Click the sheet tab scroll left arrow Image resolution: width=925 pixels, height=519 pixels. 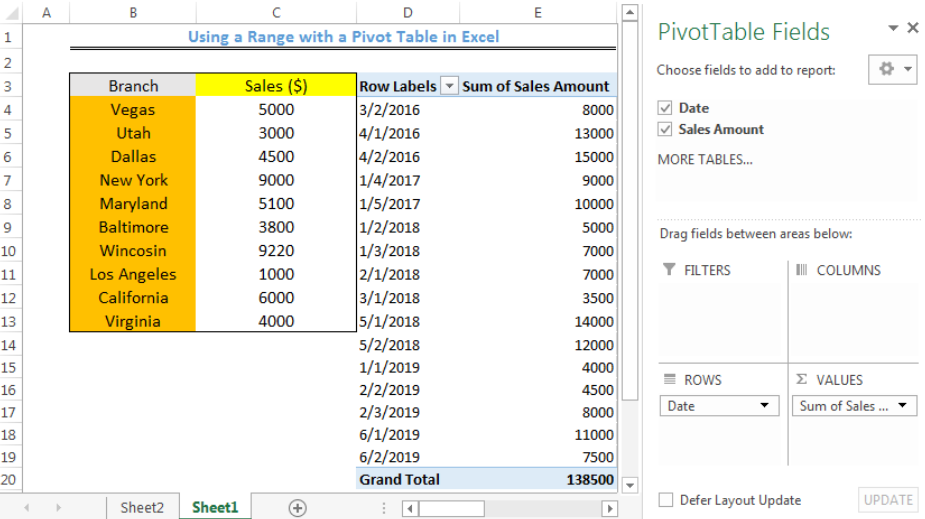click(x=27, y=508)
